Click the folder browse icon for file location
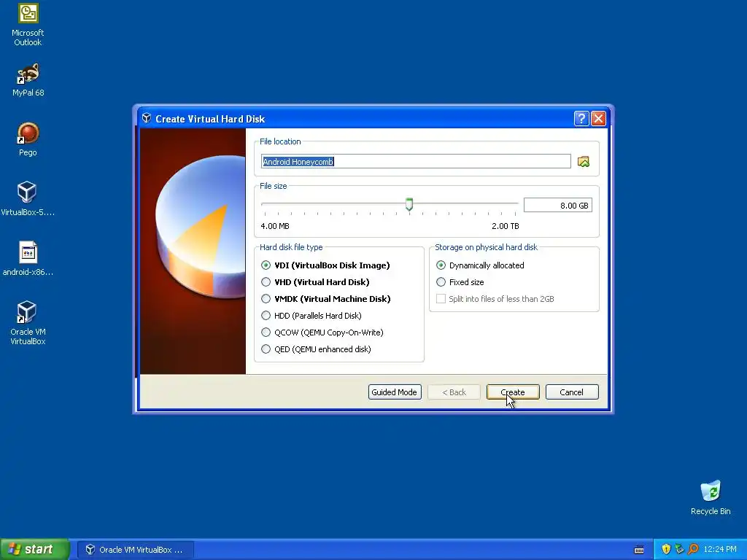The image size is (747, 560). 583,161
